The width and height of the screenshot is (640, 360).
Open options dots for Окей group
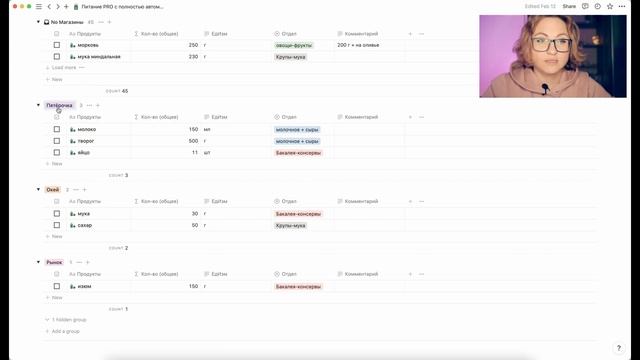click(76, 189)
